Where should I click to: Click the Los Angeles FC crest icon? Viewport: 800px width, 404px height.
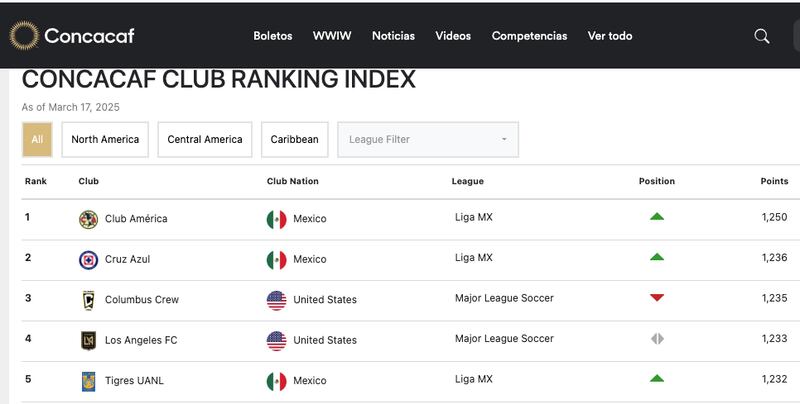(x=88, y=340)
